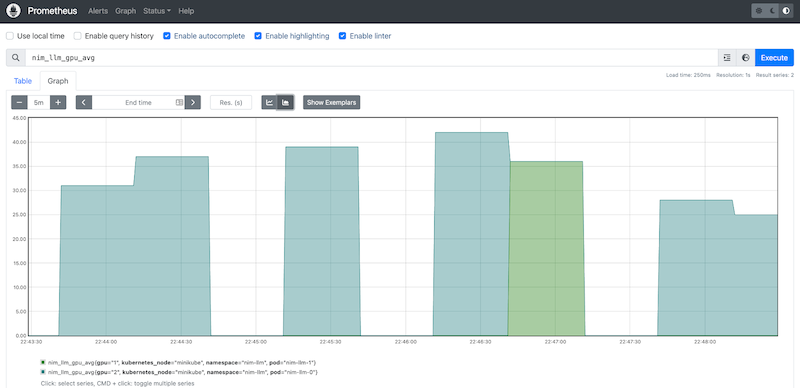Image resolution: width=800 pixels, height=388 pixels.
Task: Open the end time calendar icon
Action: (179, 103)
